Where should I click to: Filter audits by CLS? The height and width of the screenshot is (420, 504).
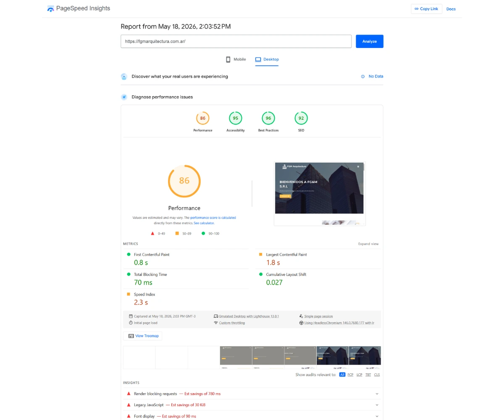tap(377, 375)
